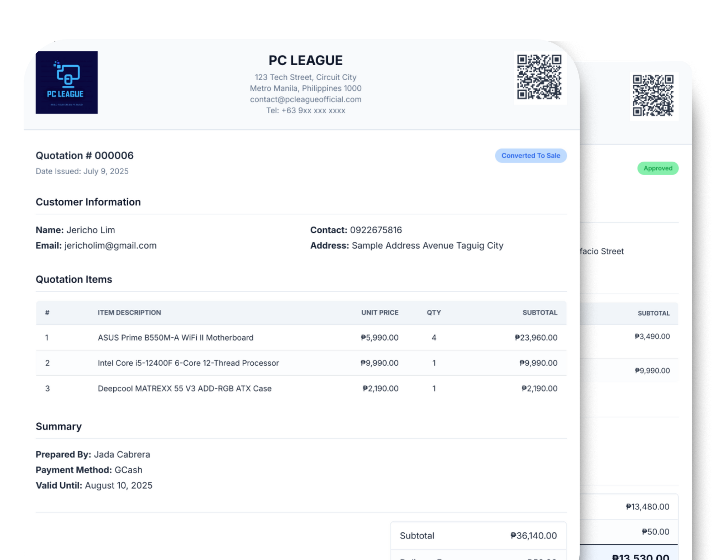This screenshot has height=560, width=728.
Task: Click the 123 Tech Street, Circuit City line
Action: click(306, 77)
